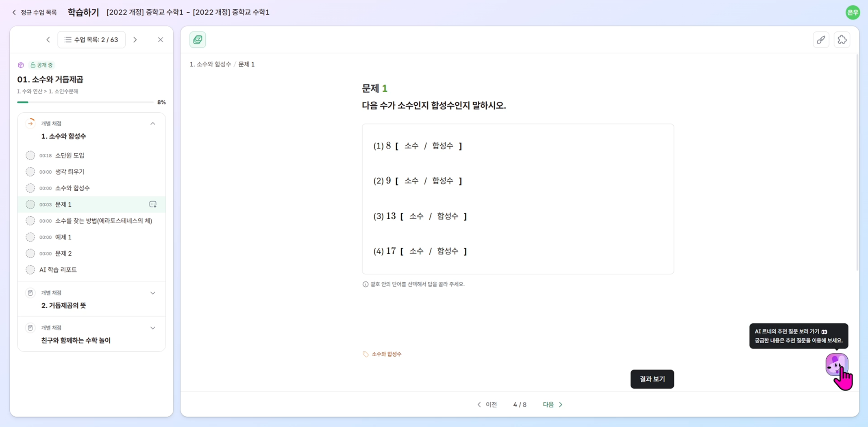Select 소수 for (4) 17
868x427 pixels.
(x=416, y=251)
